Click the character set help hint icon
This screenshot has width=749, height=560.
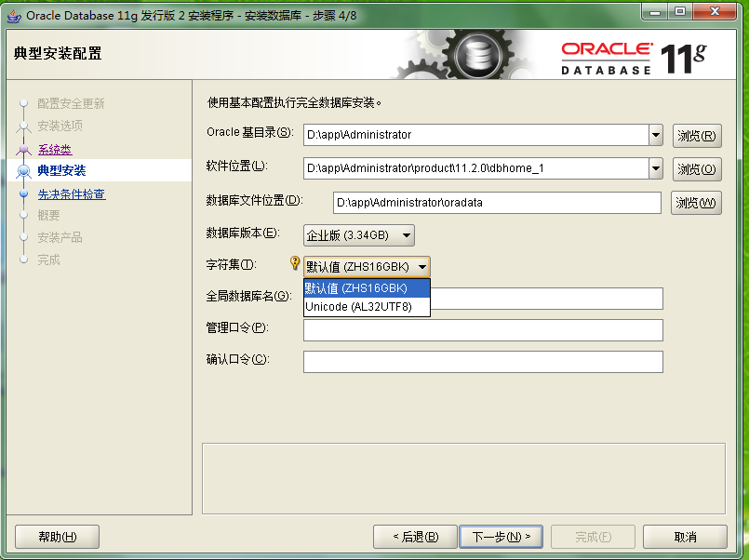point(295,262)
